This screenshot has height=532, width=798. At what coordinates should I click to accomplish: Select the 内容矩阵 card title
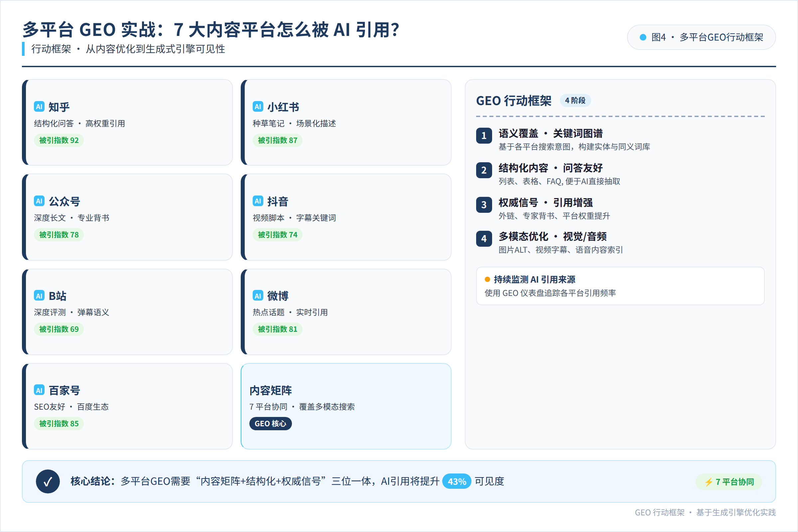(270, 390)
